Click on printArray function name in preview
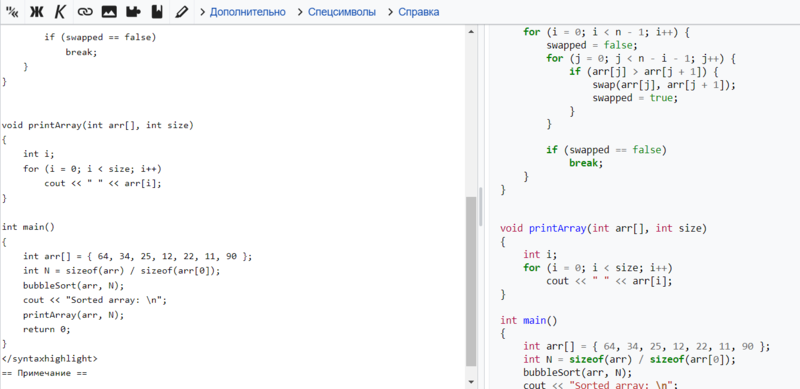Image resolution: width=800 pixels, height=389 pixels. (x=558, y=228)
